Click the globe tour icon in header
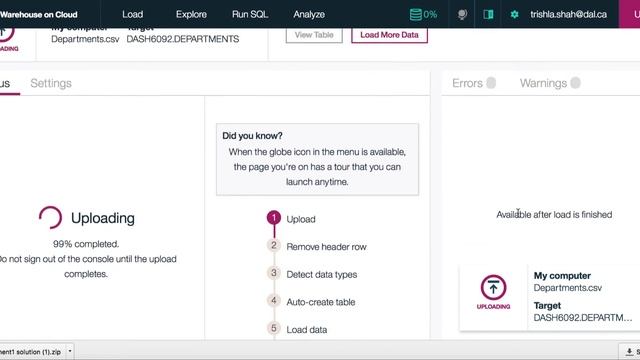The image size is (640, 360). [462, 14]
